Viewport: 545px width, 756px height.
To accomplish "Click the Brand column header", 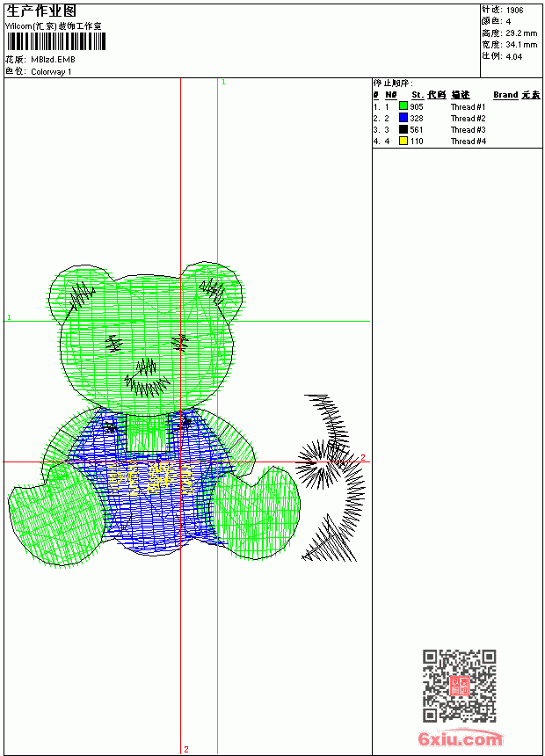I will pyautogui.click(x=505, y=95).
